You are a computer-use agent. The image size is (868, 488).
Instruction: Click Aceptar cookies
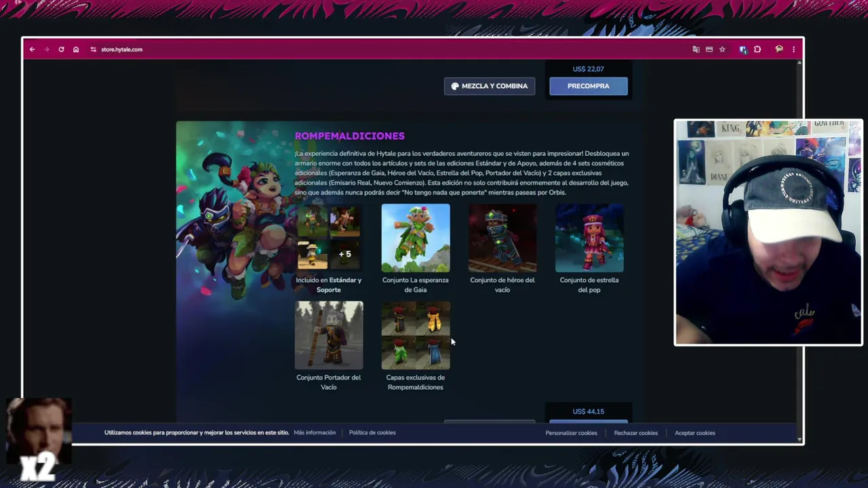[695, 433]
